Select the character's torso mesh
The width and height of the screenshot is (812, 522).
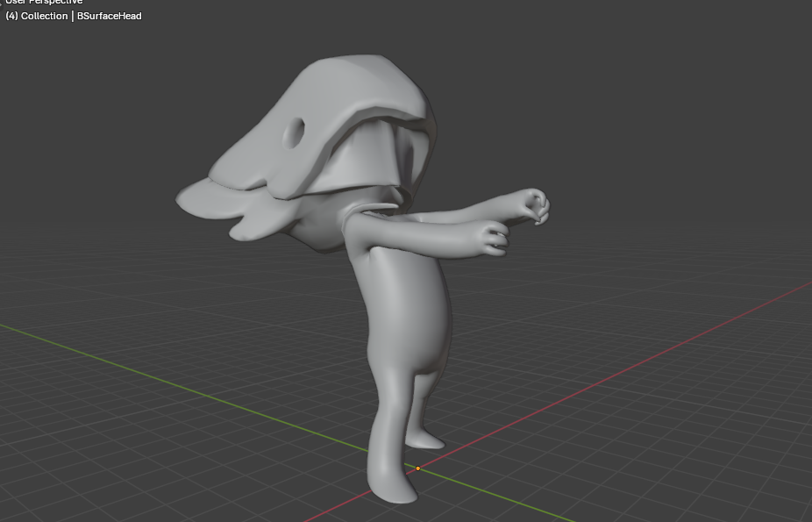407,311
